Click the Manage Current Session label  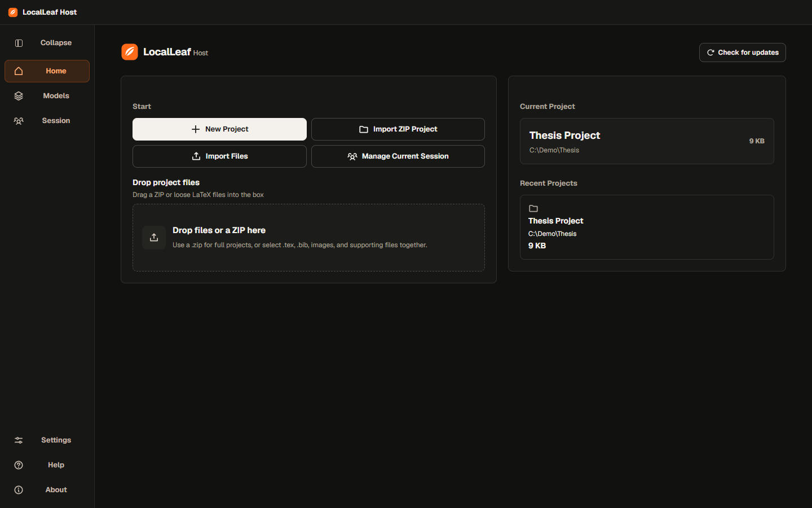[405, 156]
